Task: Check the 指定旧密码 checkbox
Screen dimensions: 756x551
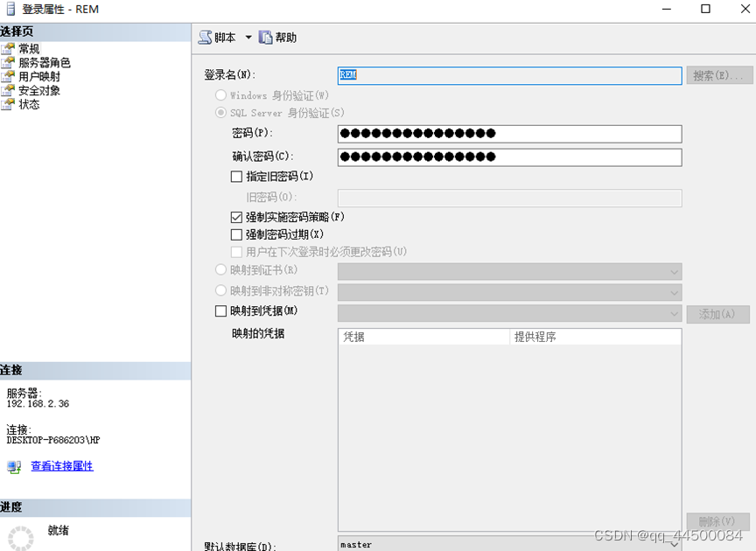Action: point(237,176)
